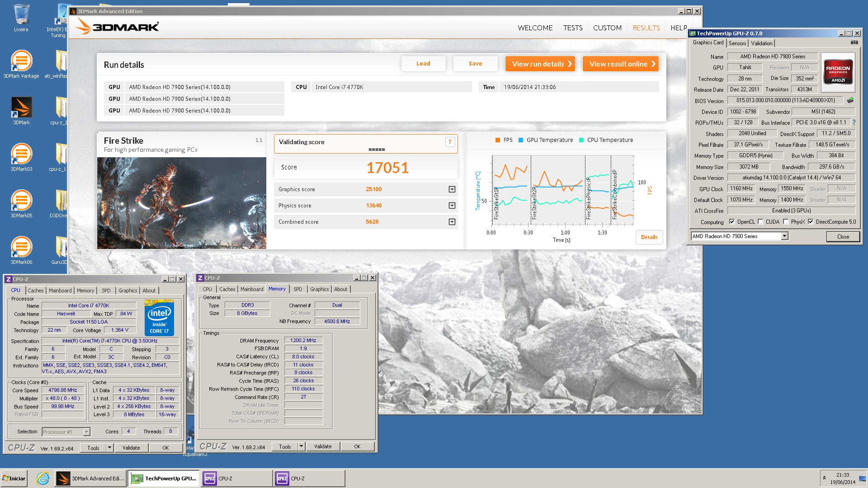The width and height of the screenshot is (868, 488).
Task: Open the CUSTOM section in 3DMark
Action: point(607,28)
